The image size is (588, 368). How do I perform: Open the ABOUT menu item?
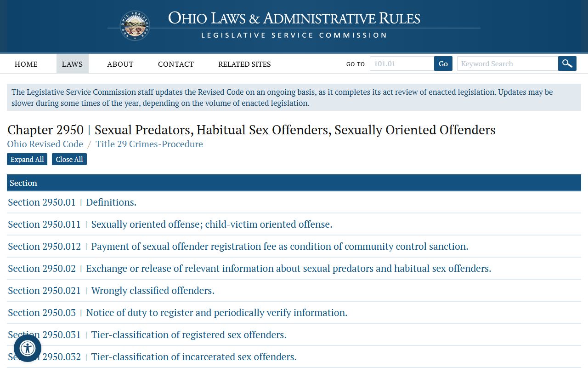(x=120, y=64)
